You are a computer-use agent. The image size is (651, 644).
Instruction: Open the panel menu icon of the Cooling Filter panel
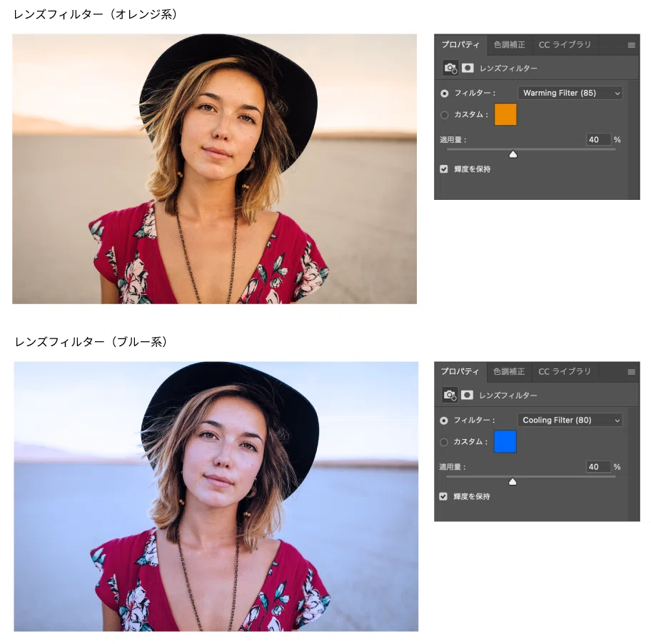pos(631,372)
